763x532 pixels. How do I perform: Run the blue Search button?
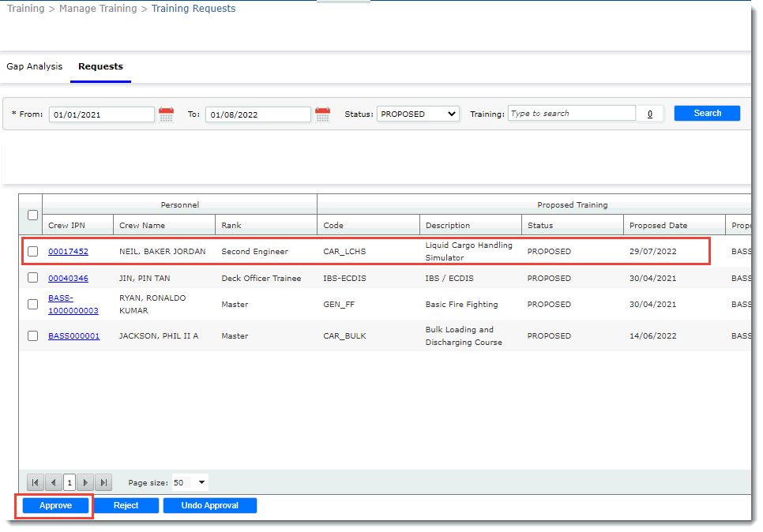click(707, 113)
